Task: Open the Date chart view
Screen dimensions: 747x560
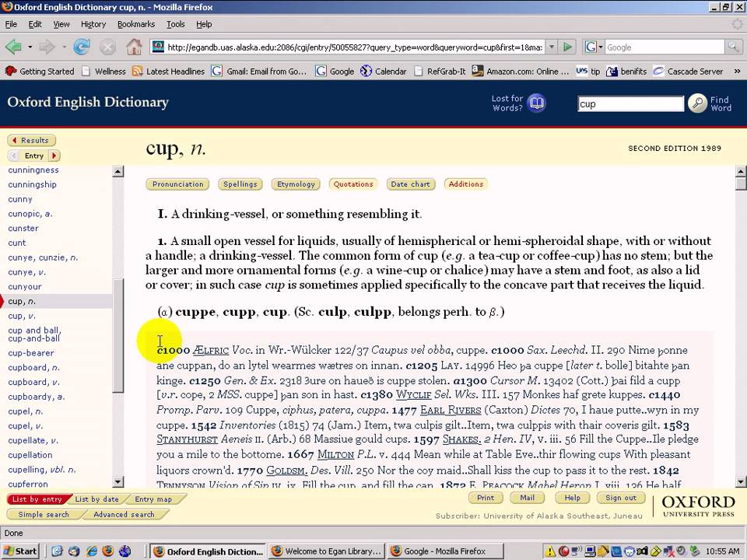Action: (x=410, y=184)
